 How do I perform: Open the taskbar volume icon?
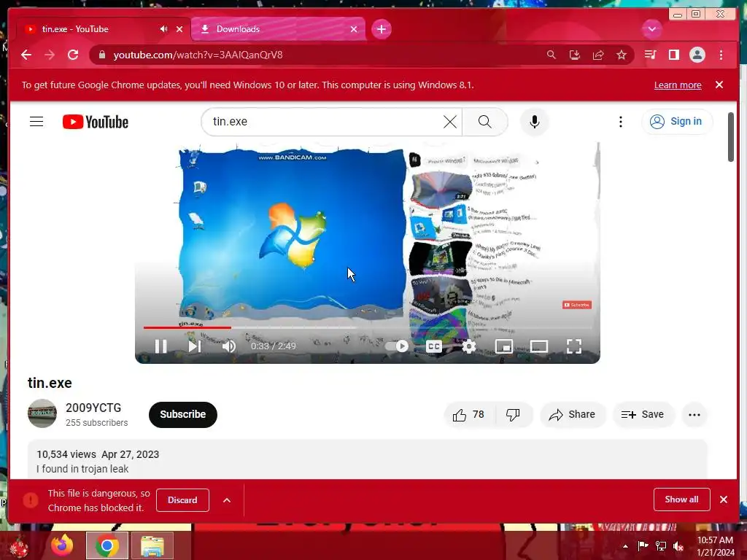tap(678, 546)
